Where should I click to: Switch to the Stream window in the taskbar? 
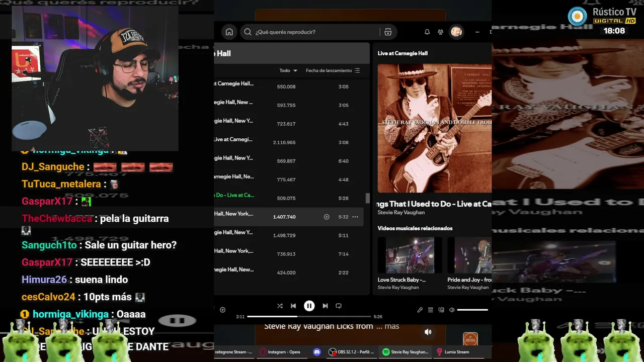point(233,352)
